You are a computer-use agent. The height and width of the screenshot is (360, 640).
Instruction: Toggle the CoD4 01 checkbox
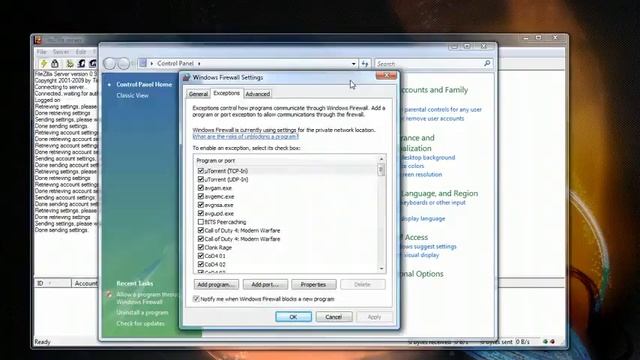pos(200,256)
